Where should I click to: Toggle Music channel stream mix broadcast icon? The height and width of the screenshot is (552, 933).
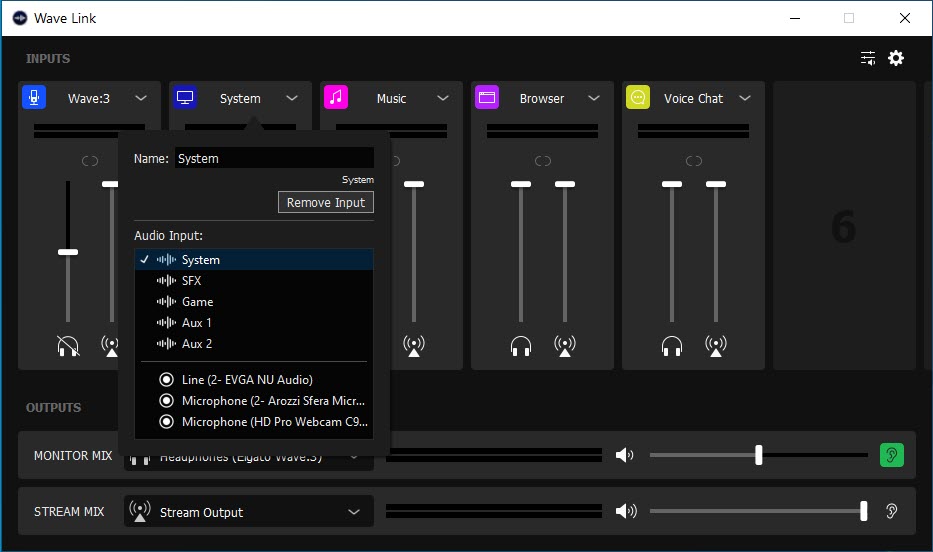(x=414, y=346)
